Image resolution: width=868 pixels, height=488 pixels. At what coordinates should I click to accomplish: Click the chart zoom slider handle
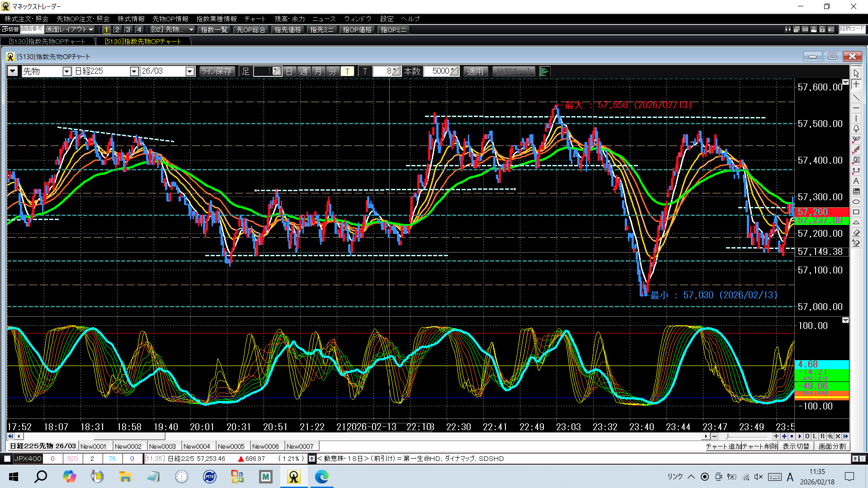coord(727,436)
